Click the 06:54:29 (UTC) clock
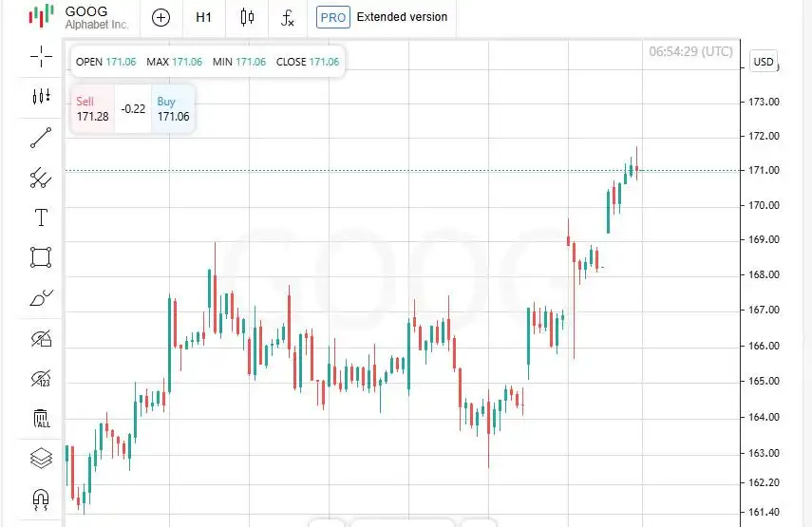This screenshot has width=812, height=527. (690, 51)
